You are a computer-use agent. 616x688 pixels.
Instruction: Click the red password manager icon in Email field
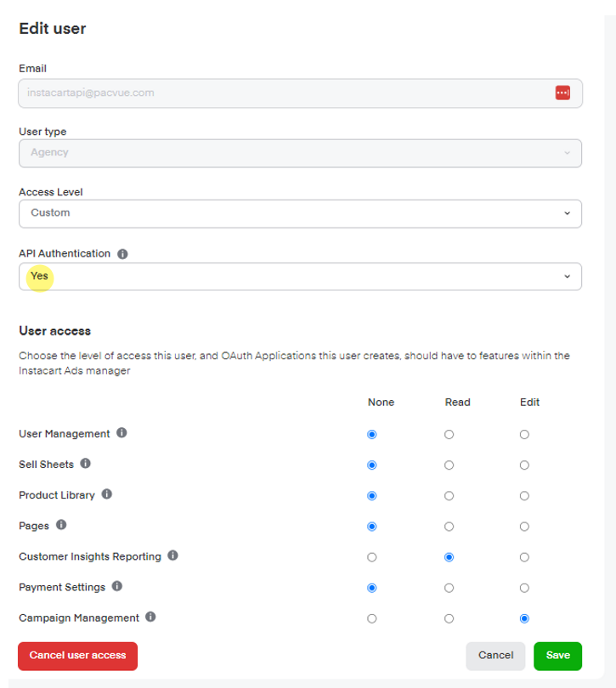[562, 93]
